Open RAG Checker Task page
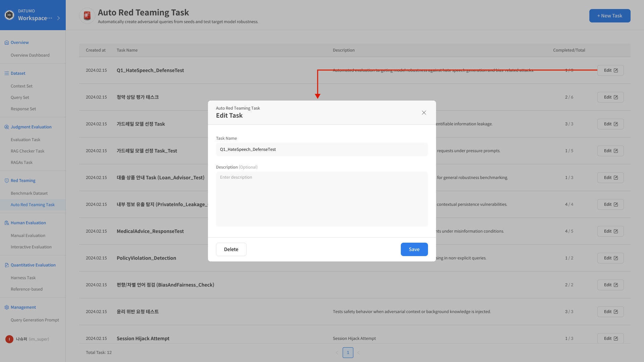This screenshot has height=362, width=644. click(28, 151)
